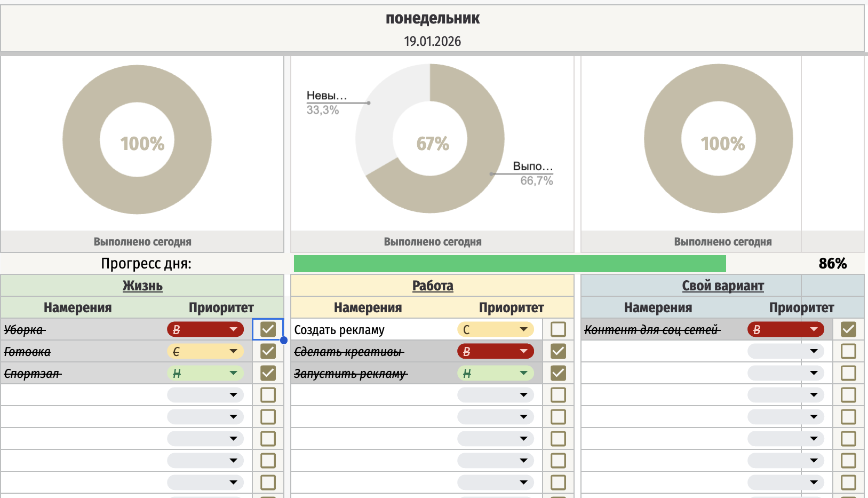
Task: Click the понедельник day title cell
Action: (x=432, y=19)
